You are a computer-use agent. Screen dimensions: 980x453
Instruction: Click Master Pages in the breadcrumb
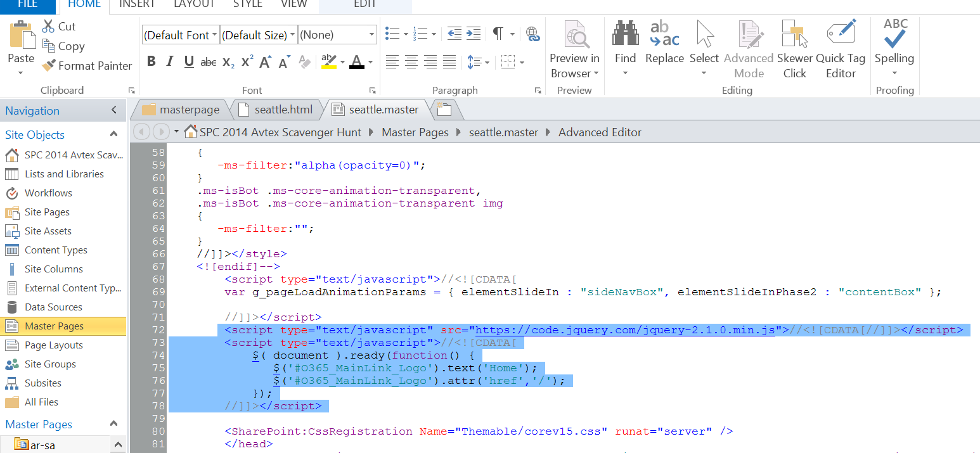(x=415, y=132)
